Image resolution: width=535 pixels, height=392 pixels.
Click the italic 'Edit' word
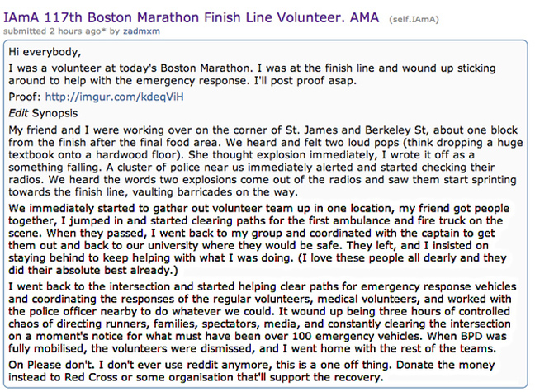[x=19, y=111]
